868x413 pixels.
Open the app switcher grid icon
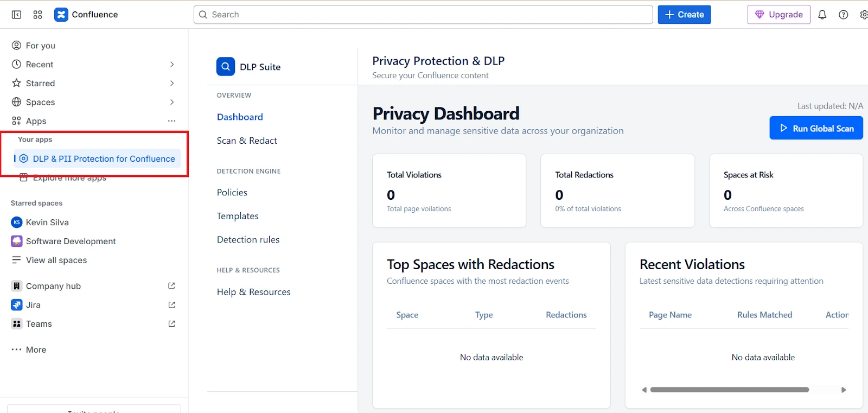click(x=37, y=15)
